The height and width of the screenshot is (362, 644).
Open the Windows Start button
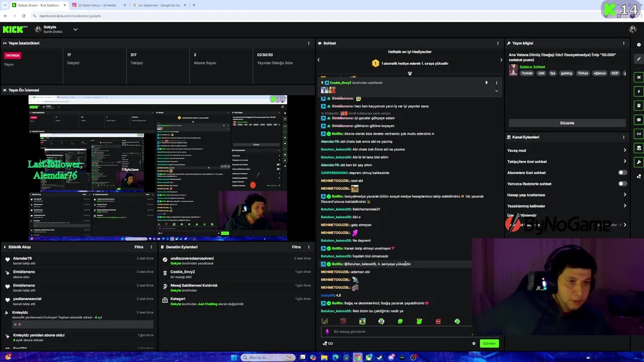click(x=234, y=357)
